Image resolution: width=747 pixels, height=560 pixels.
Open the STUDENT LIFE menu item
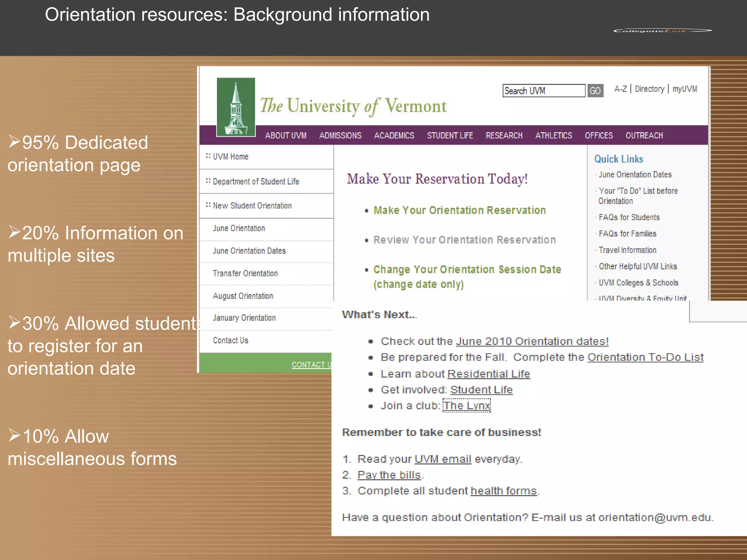point(450,136)
